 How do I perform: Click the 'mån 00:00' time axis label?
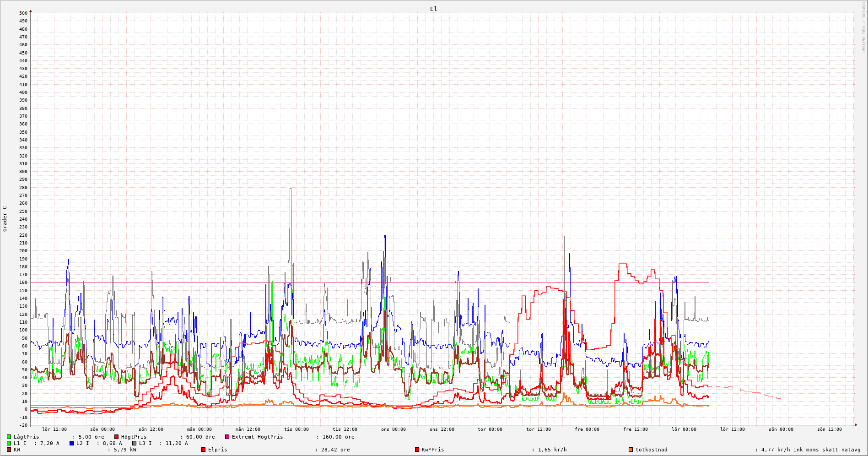pos(199,429)
